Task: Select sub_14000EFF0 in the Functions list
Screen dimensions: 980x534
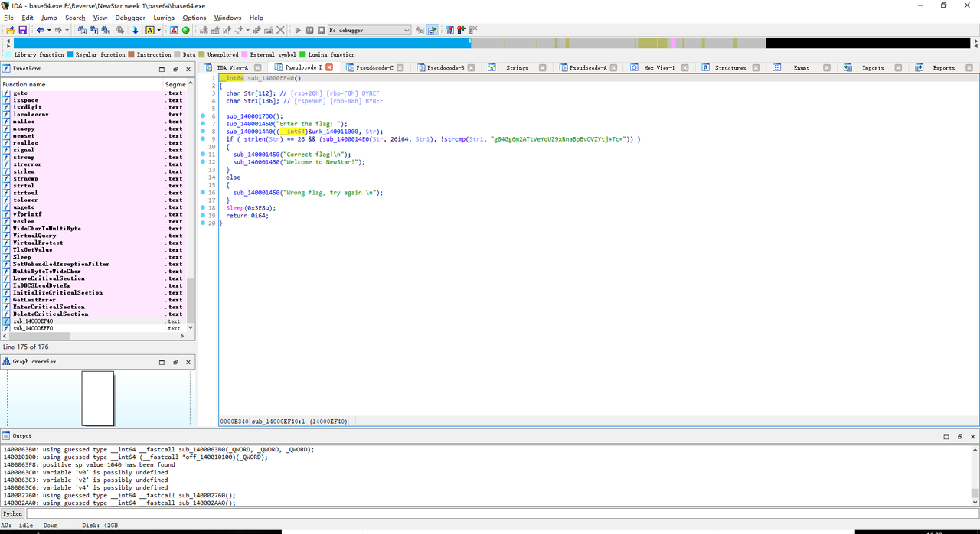Action: point(33,328)
